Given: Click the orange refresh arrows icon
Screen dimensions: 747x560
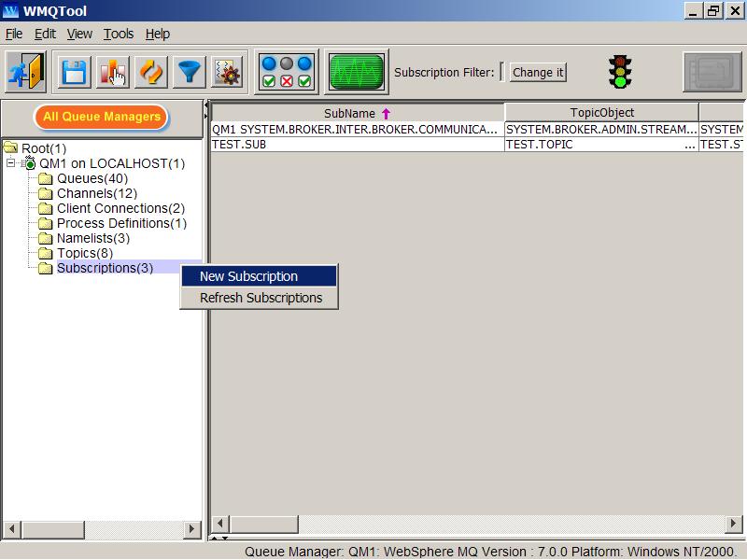Looking at the screenshot, I should (151, 72).
